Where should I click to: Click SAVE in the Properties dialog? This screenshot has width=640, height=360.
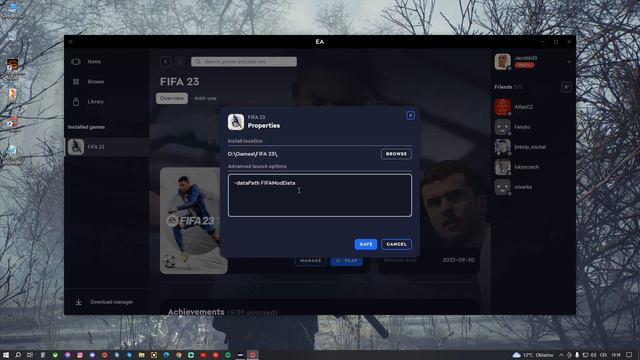[366, 244]
